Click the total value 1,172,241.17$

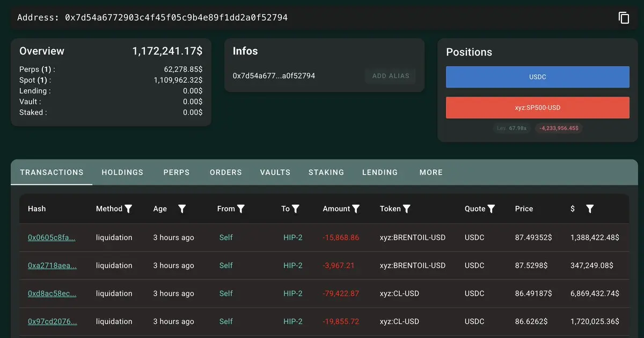coord(167,51)
